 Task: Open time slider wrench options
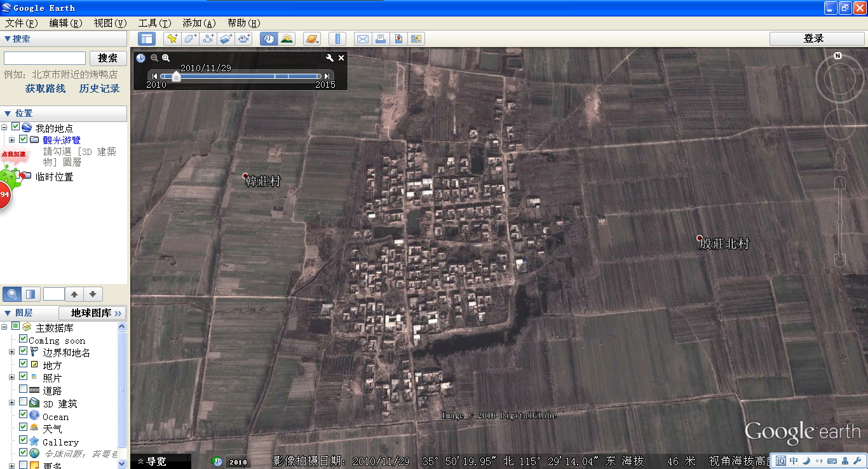(329, 58)
